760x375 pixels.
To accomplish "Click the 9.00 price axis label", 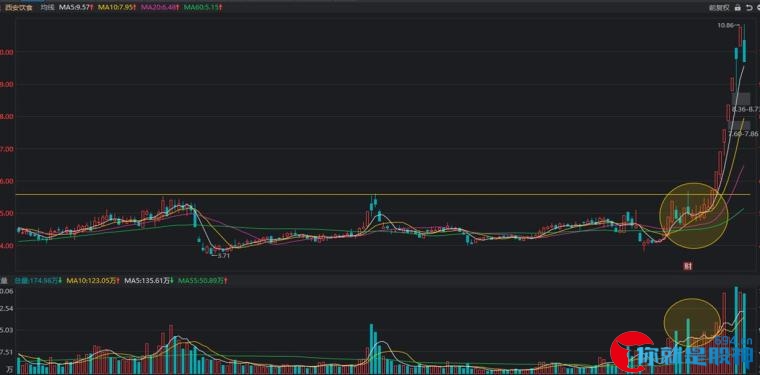I will point(7,84).
